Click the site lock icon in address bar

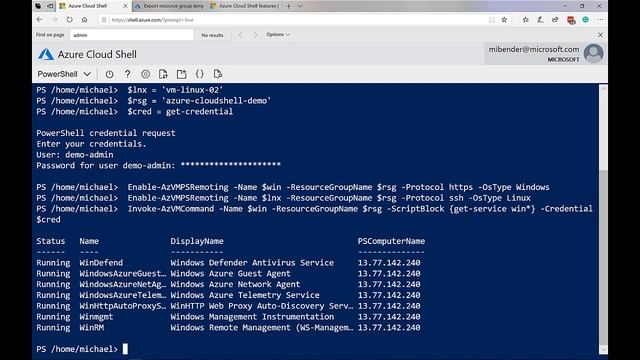(x=104, y=20)
